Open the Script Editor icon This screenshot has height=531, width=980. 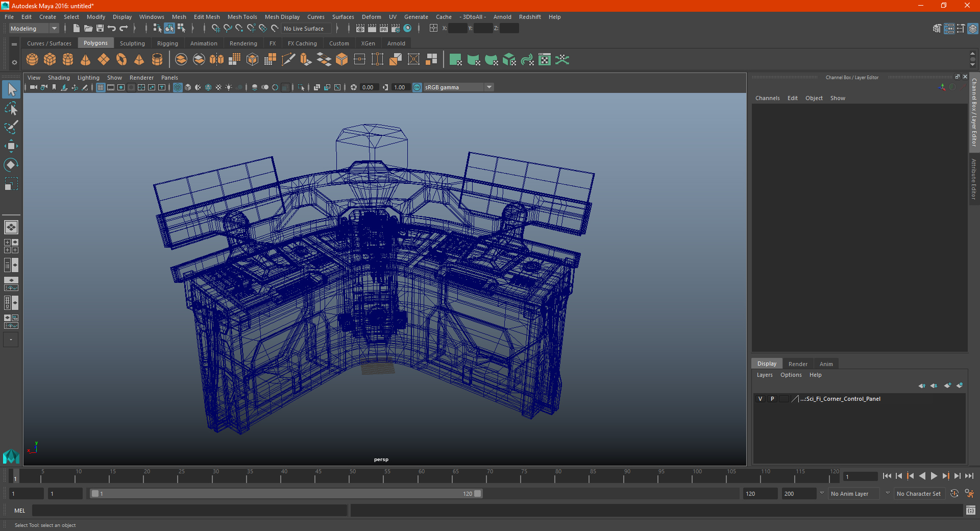pos(971,510)
